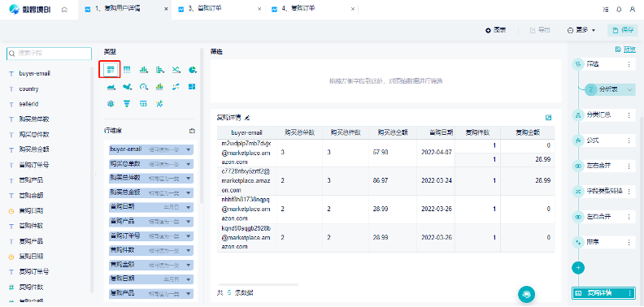Choose the combo bar-line chart type
Screen dimensions: 644x307
pos(159,87)
